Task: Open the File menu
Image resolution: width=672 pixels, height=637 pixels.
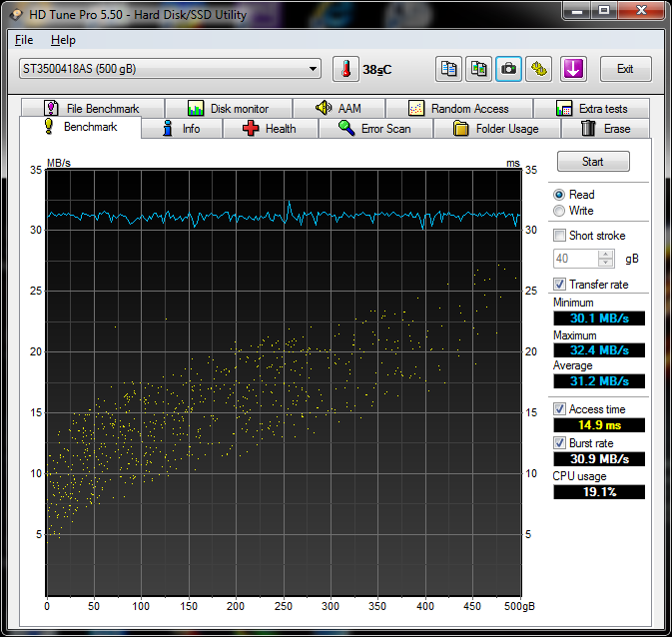Action: click(24, 40)
